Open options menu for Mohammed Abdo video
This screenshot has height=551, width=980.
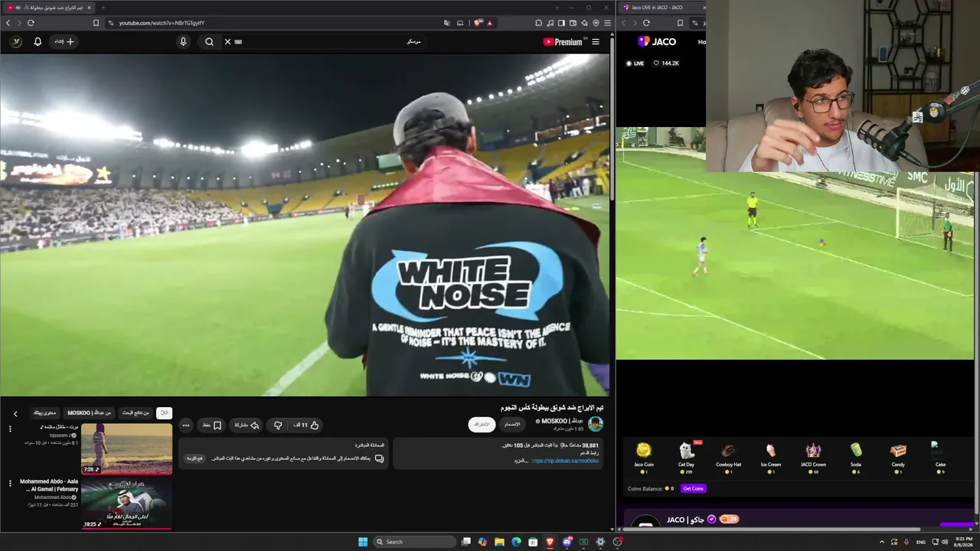[10, 484]
